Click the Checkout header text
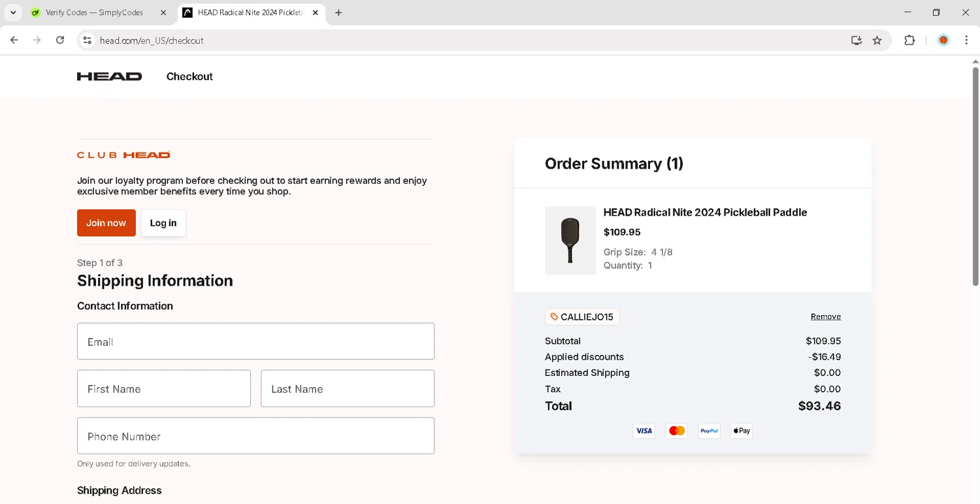This screenshot has width=980, height=504. 189,76
